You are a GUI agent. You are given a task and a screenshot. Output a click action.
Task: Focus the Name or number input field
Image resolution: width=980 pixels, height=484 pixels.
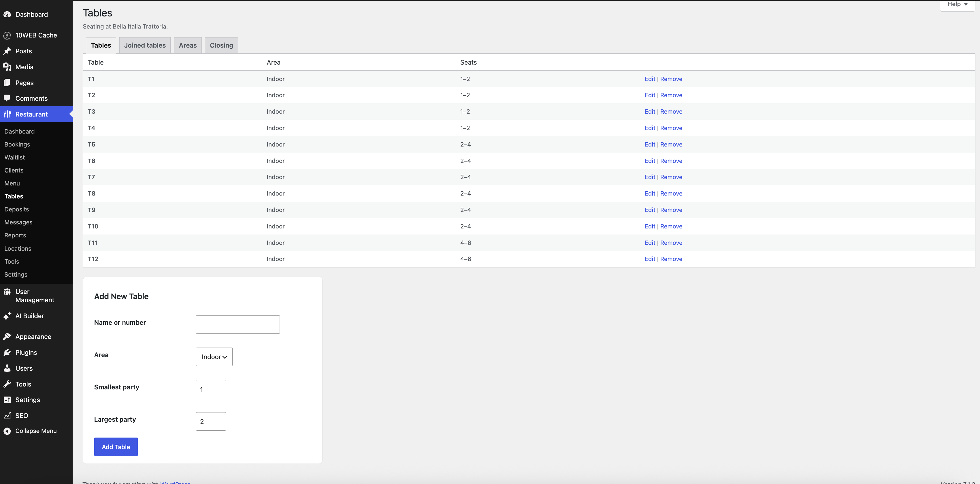[238, 324]
